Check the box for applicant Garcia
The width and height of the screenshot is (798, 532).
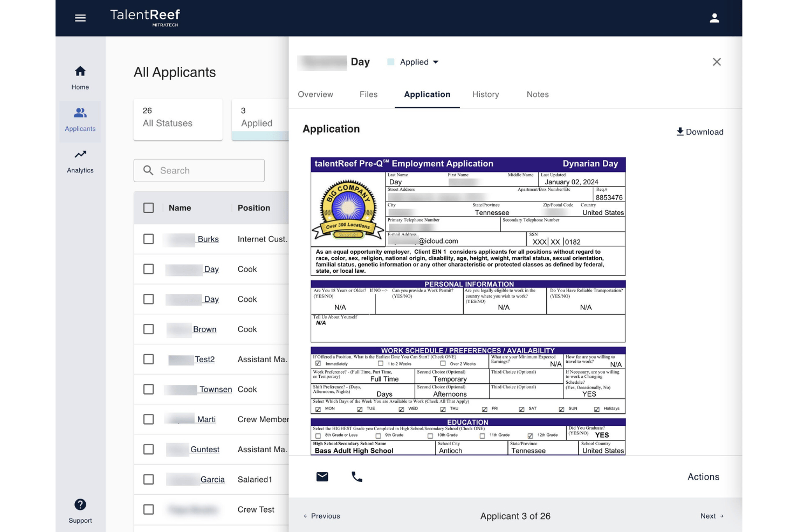pyautogui.click(x=149, y=479)
